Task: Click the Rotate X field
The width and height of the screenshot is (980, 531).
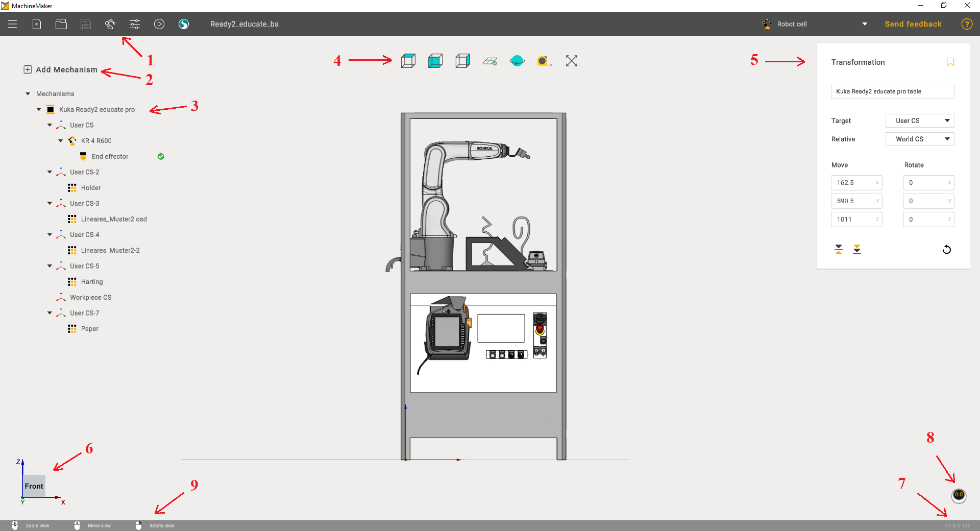Action: pyautogui.click(x=928, y=183)
